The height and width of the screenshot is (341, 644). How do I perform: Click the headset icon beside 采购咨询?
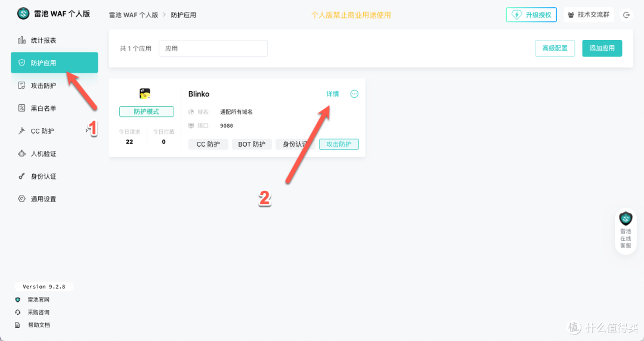pyautogui.click(x=18, y=312)
